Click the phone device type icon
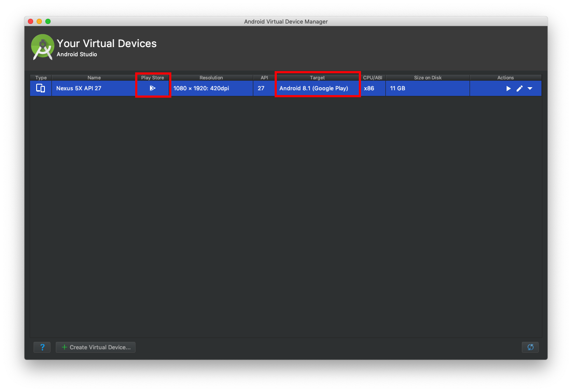 (x=41, y=88)
